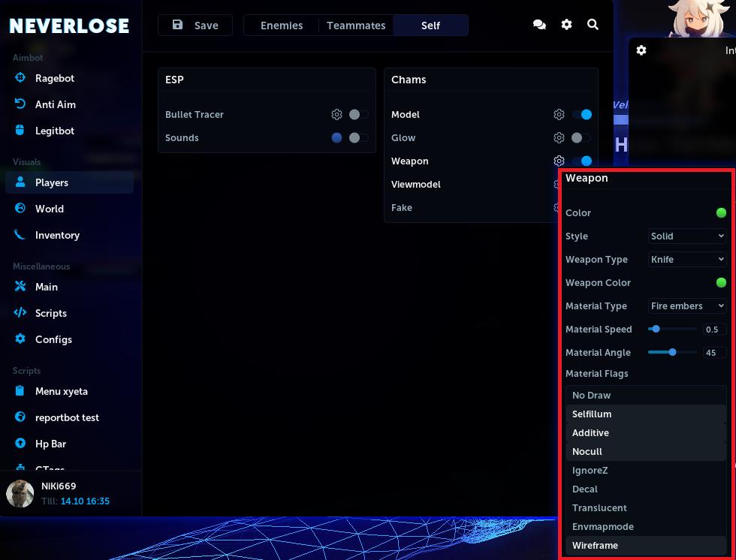Open the Style dropdown showing Solid
Screen dimensions: 736x560
click(686, 236)
